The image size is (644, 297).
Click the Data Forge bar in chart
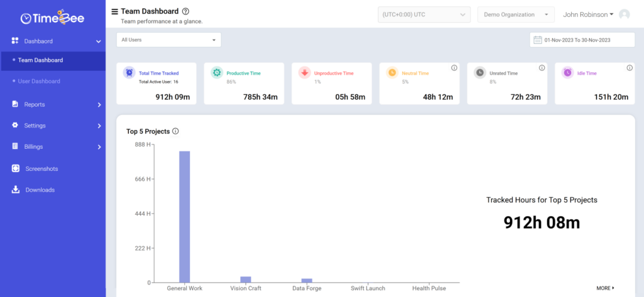tap(307, 281)
